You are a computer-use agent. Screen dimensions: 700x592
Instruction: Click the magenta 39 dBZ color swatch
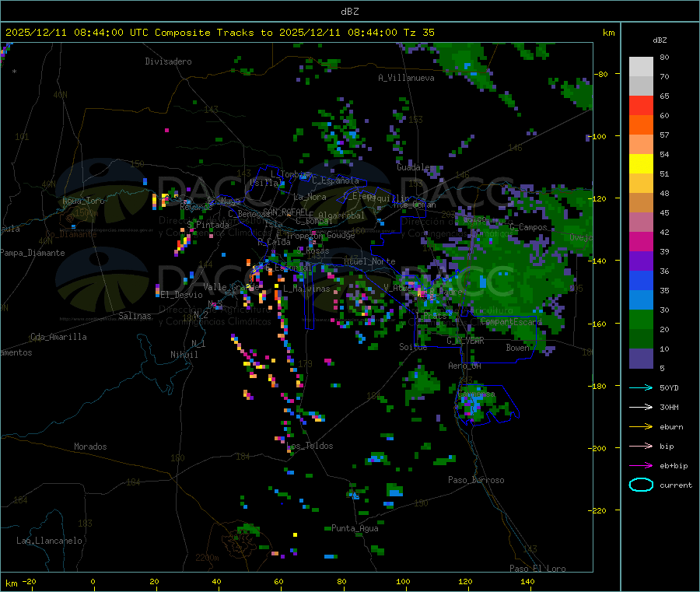click(x=641, y=241)
